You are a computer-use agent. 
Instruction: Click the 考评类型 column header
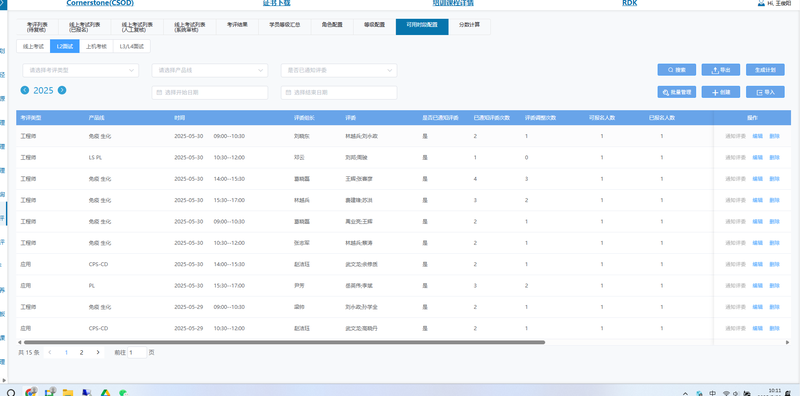(x=31, y=118)
